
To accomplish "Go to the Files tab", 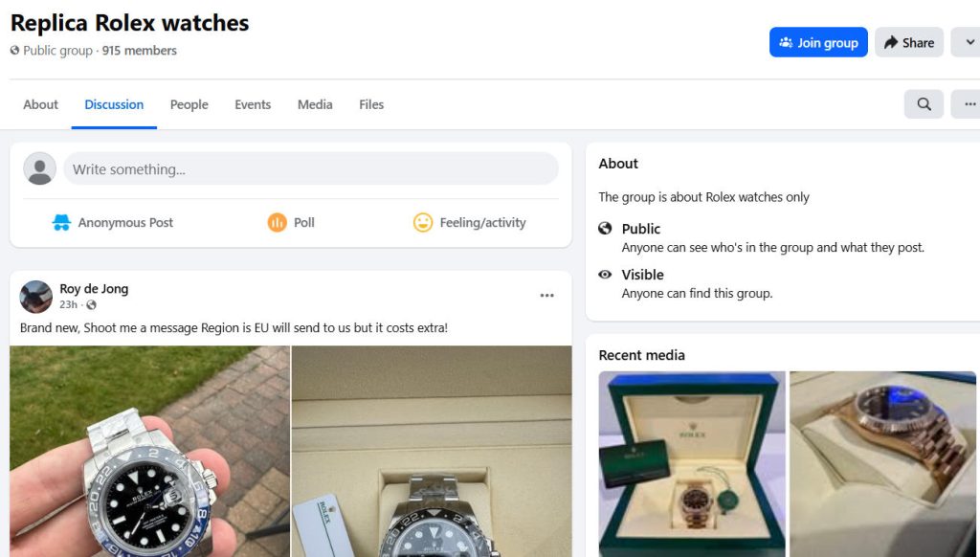I will pos(371,104).
